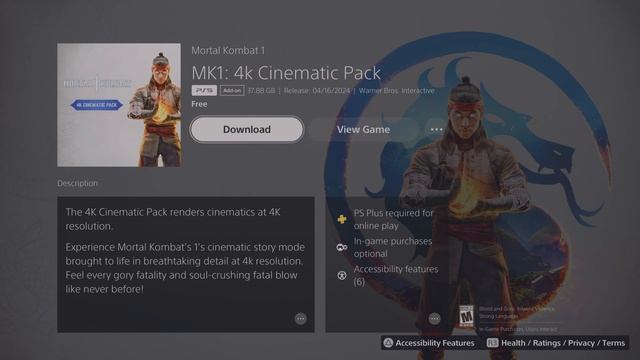The width and height of the screenshot is (640, 360).
Task: Click the 'Mortal Kombat 1' game title text
Action: (x=228, y=51)
